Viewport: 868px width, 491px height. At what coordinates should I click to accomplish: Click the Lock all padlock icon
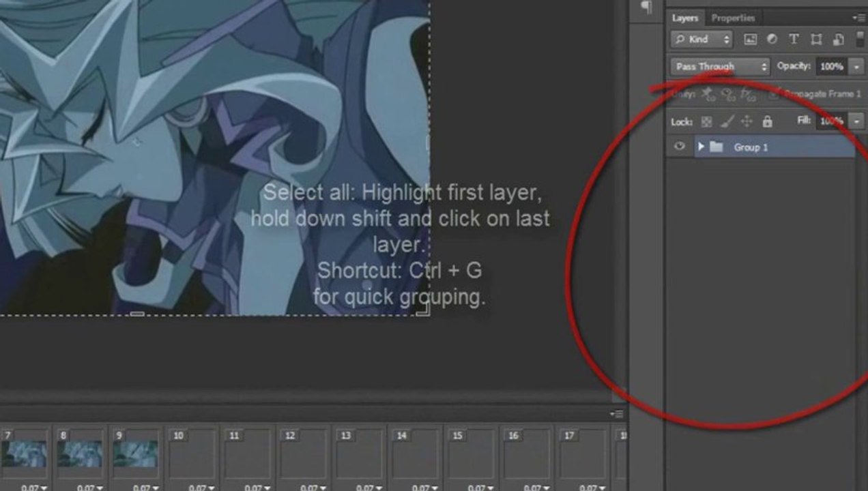tap(767, 122)
